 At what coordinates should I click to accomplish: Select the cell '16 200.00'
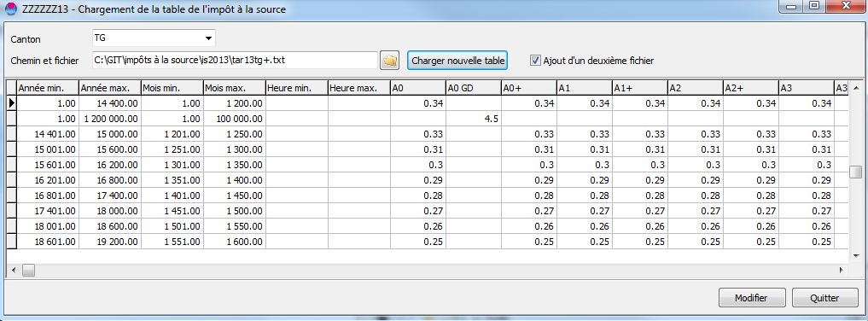(x=110, y=165)
